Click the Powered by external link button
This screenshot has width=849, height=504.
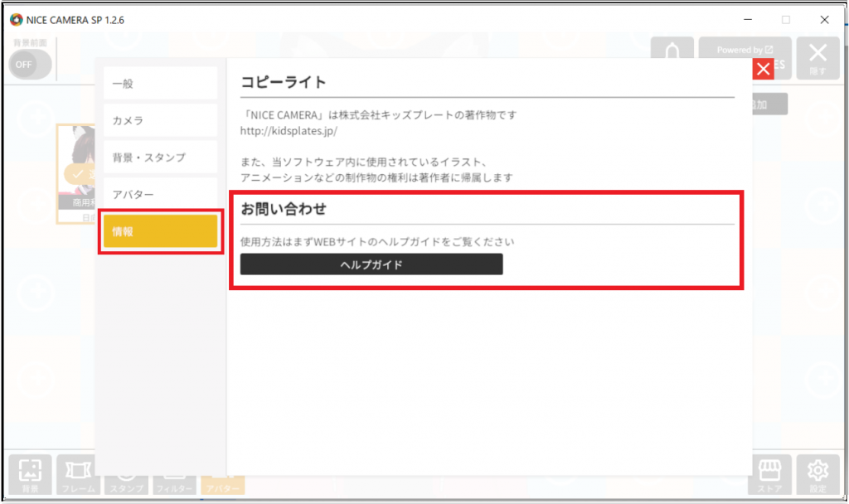745,50
